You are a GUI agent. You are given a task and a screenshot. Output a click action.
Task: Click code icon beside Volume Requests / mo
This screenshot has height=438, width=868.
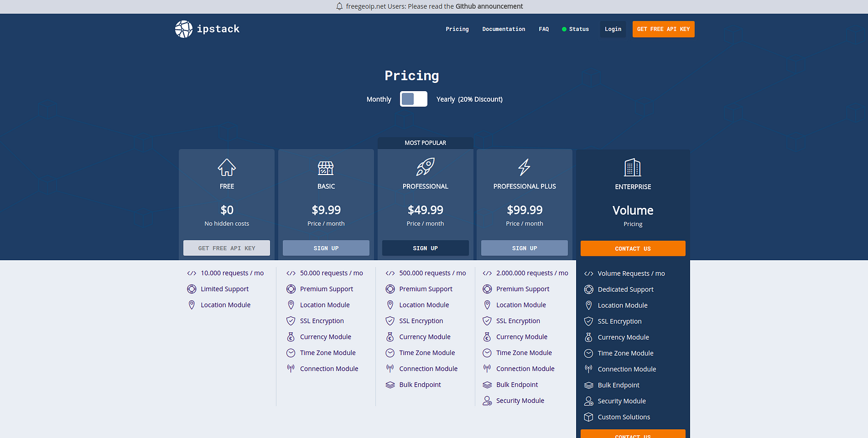[x=589, y=274]
